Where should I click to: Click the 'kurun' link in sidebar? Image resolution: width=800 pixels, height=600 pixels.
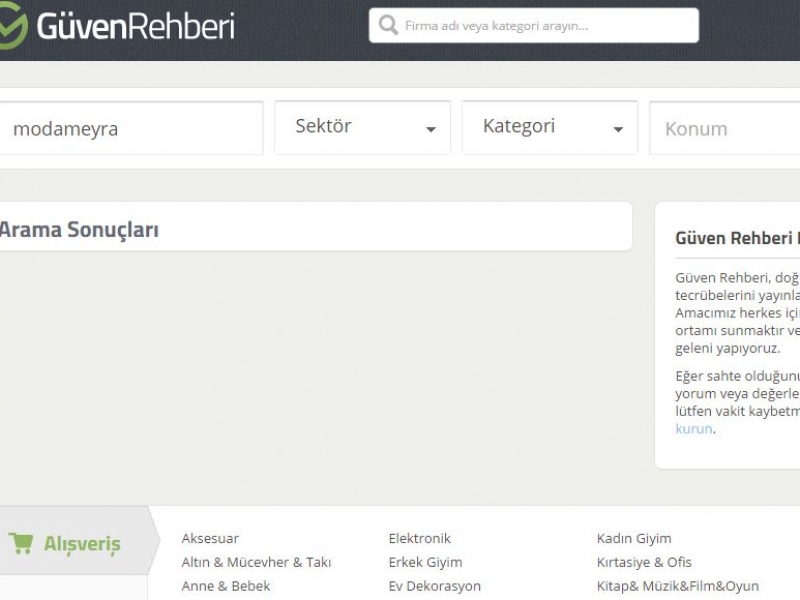pyautogui.click(x=694, y=429)
